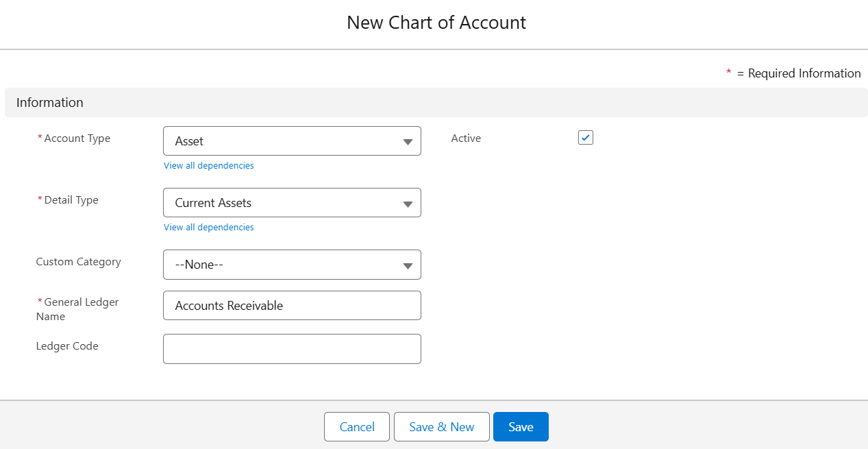This screenshot has height=449, width=868.
Task: Open the Custom Category dropdown showing --None--
Action: [x=292, y=265]
